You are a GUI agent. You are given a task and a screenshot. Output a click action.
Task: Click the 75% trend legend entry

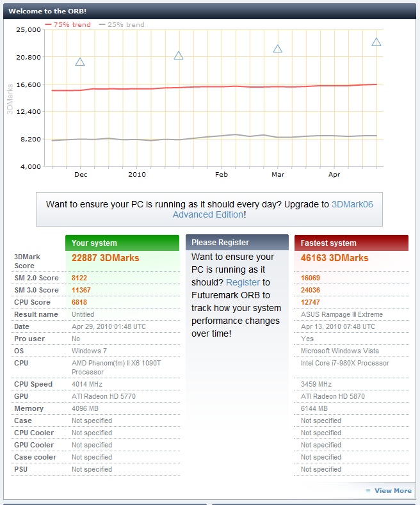[x=68, y=24]
